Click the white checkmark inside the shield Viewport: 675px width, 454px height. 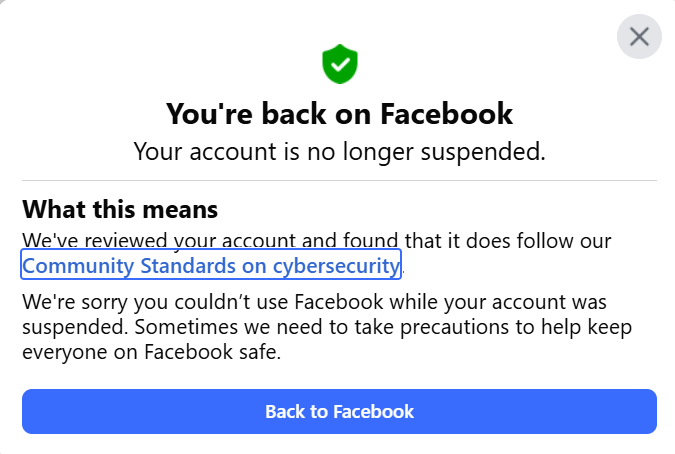point(340,65)
